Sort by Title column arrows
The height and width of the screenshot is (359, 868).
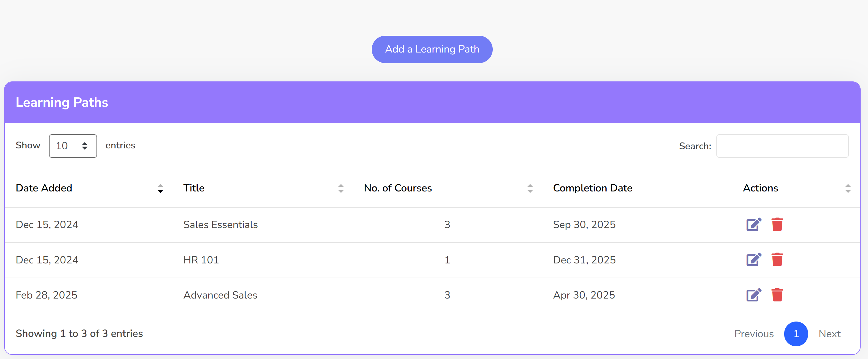tap(341, 188)
